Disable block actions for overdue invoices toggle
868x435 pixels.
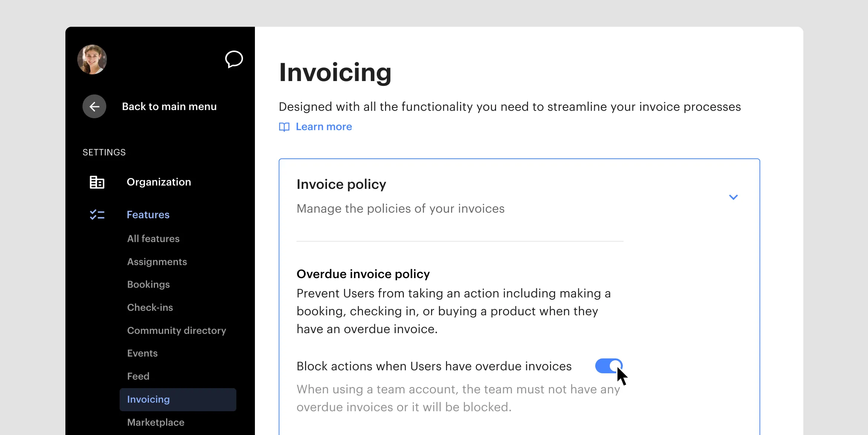click(608, 365)
